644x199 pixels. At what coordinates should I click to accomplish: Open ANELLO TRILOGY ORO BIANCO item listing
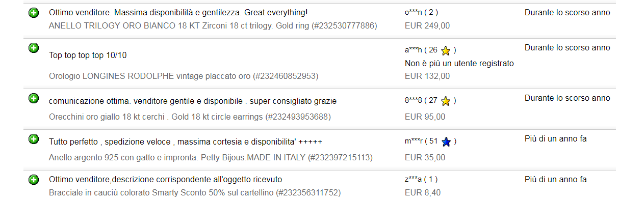pyautogui.click(x=213, y=25)
